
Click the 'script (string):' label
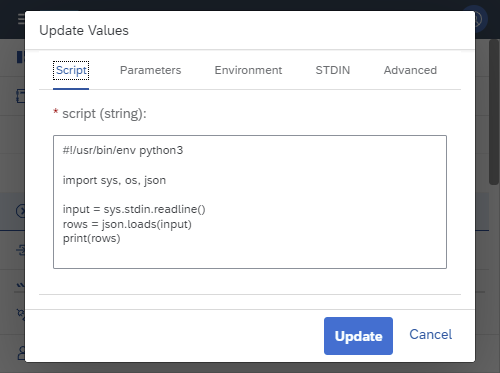pos(104,114)
